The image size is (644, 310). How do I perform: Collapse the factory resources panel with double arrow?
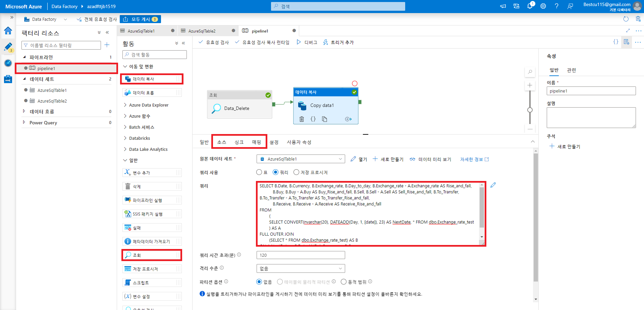[x=107, y=33]
